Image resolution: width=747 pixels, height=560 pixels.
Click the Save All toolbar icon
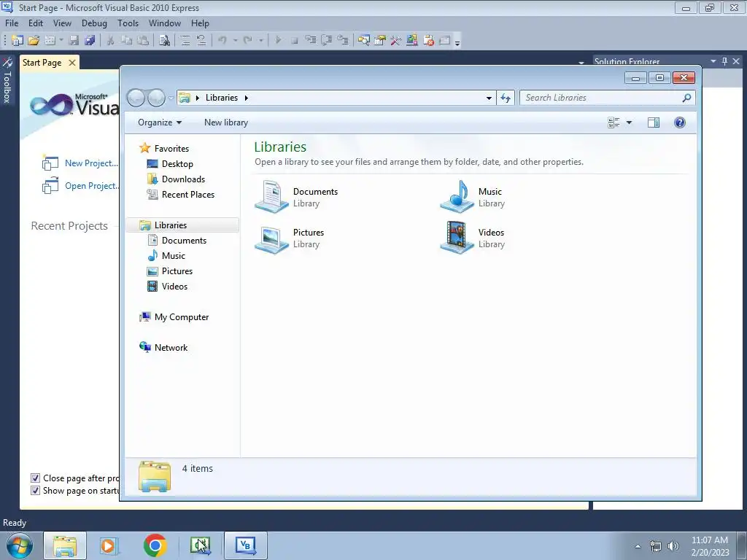[90, 41]
